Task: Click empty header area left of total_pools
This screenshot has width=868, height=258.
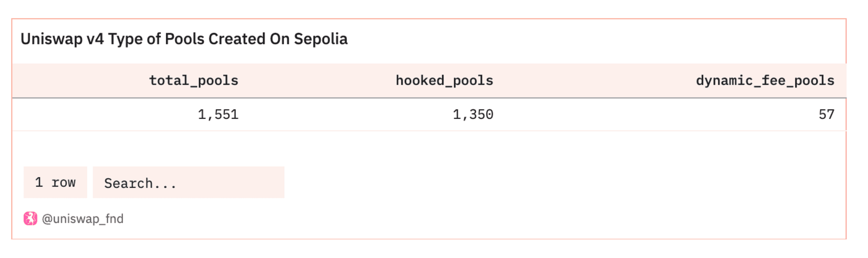Action: [x=73, y=81]
